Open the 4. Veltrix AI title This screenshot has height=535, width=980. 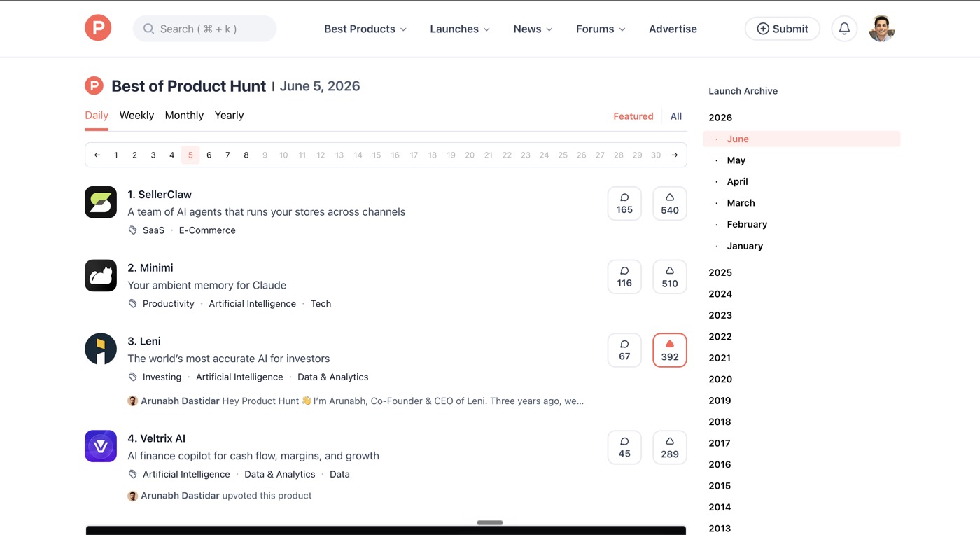click(156, 438)
